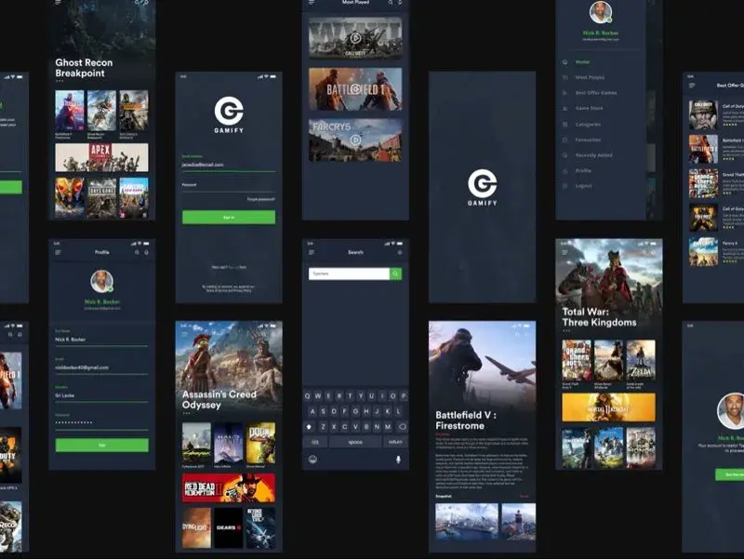Open Grand Theft Auto cover in Best Offer list
The width and height of the screenshot is (744, 560).
(703, 183)
